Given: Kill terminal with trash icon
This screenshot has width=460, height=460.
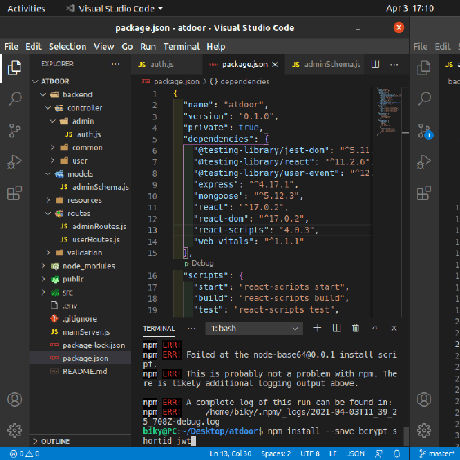Looking at the screenshot, I should pyautogui.click(x=355, y=328).
